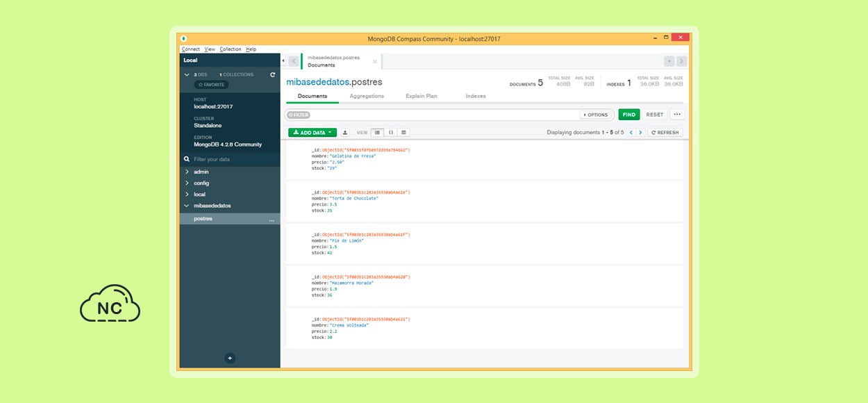This screenshot has height=403, width=868.
Task: Click the export collection icon
Action: click(345, 132)
